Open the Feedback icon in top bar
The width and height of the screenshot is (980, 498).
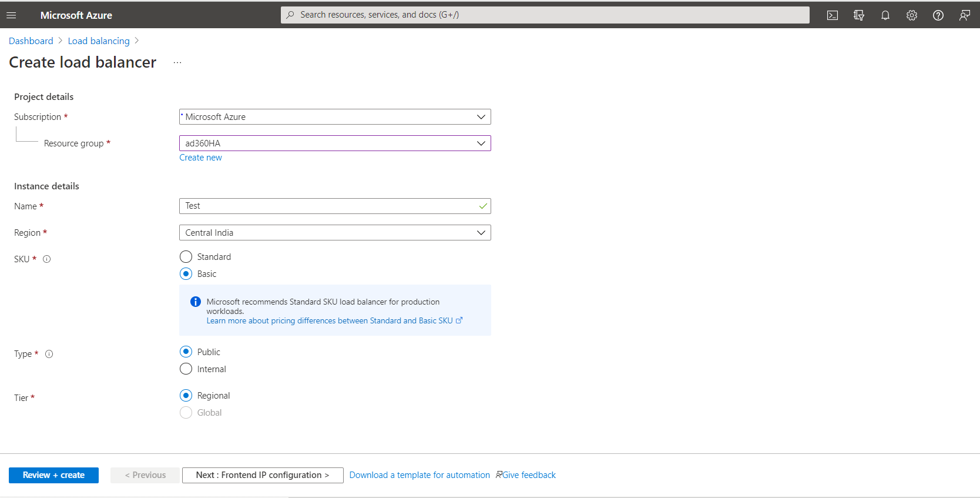coord(965,15)
